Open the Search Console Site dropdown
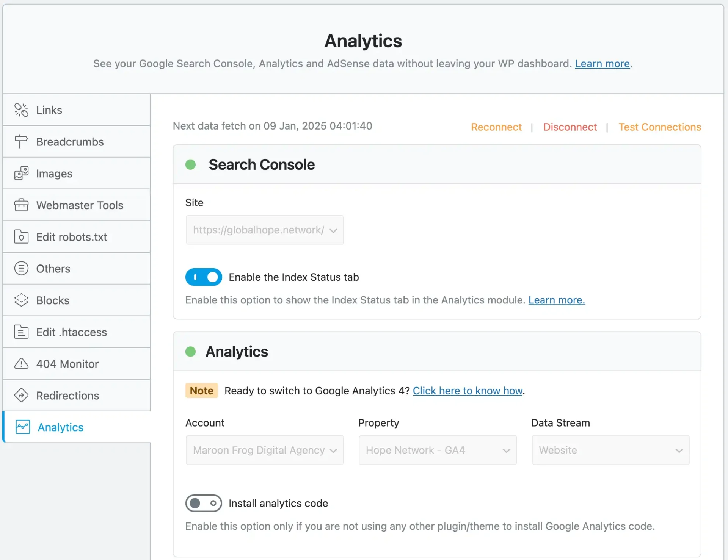Screen dimensions: 728x560 pos(265,230)
